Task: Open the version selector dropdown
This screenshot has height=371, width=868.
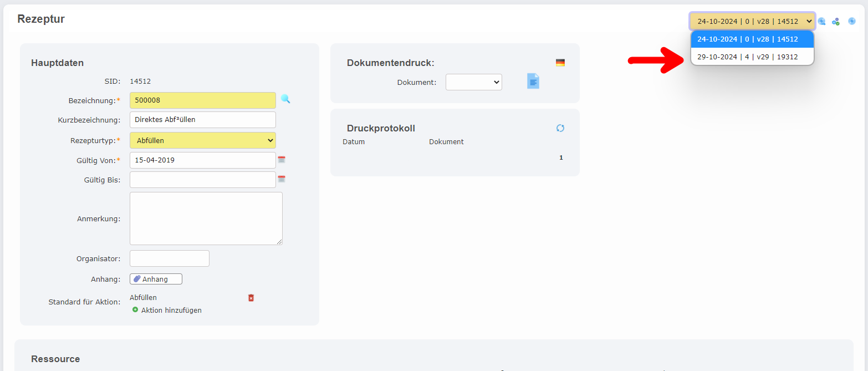Action: 752,21
